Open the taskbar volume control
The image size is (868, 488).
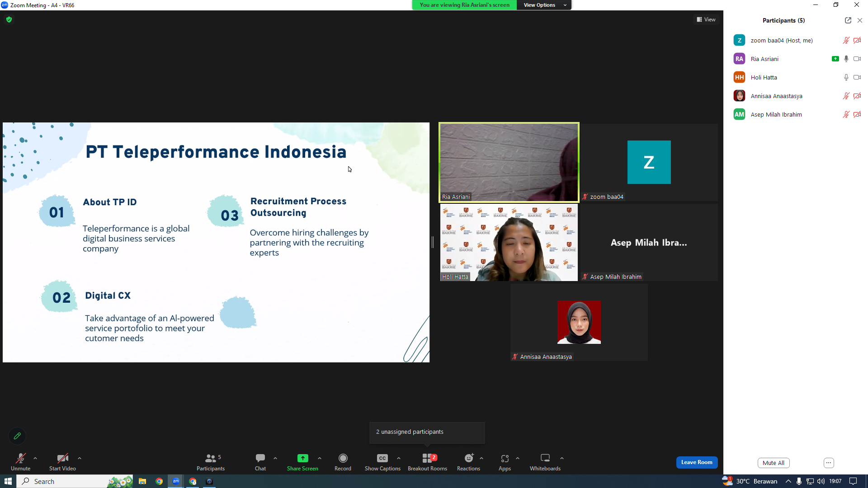821,481
